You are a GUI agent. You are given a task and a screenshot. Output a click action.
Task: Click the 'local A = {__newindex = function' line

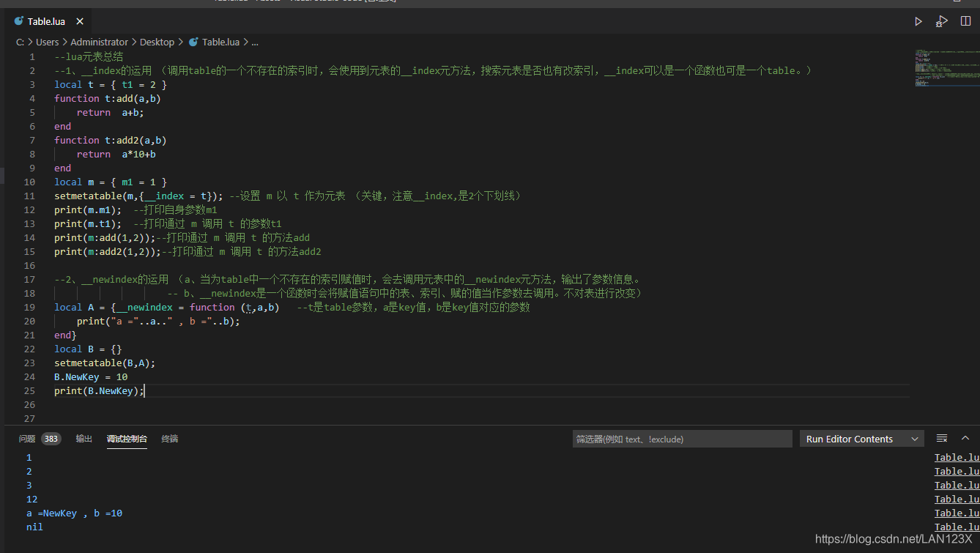click(167, 307)
